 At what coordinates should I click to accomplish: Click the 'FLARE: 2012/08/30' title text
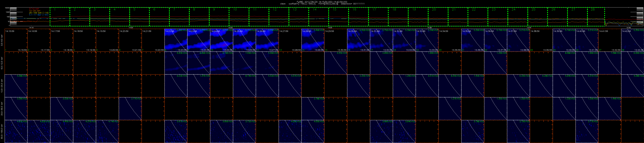[307, 2]
